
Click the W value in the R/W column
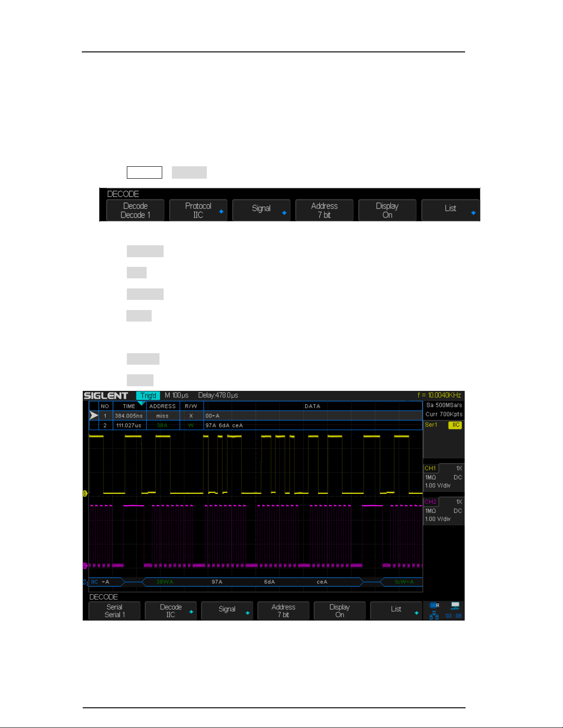point(191,425)
